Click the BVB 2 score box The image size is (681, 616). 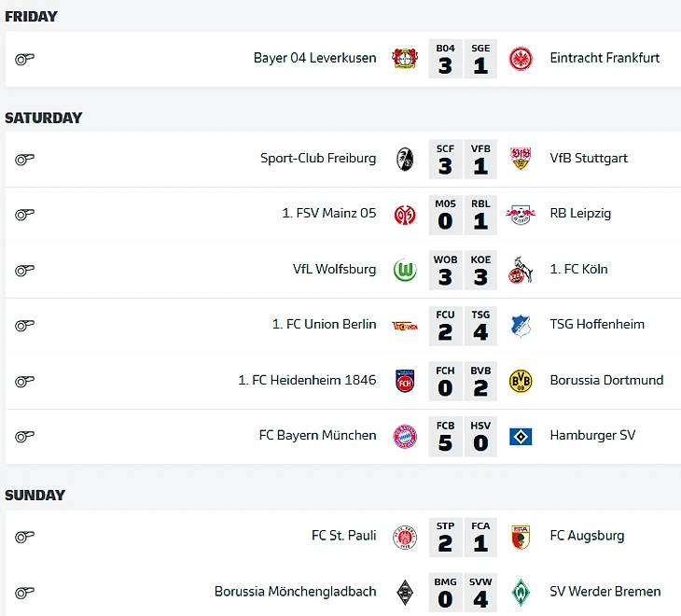pos(480,381)
